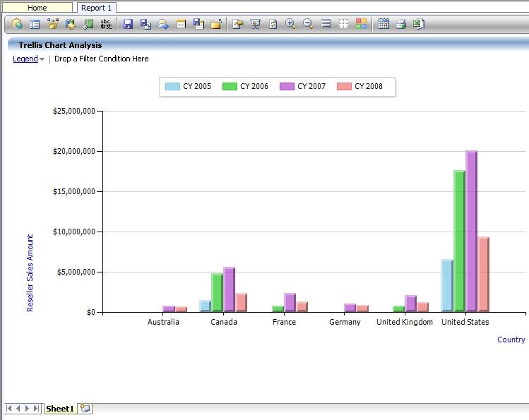Image resolution: width=529 pixels, height=420 pixels.
Task: Click the dotted grid selection icon
Action: (343, 24)
